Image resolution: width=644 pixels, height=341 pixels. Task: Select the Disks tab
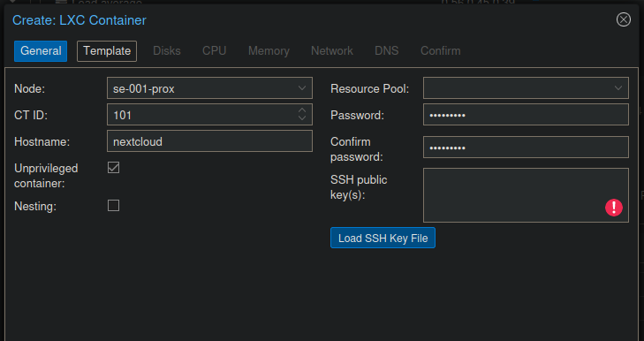[x=167, y=51]
